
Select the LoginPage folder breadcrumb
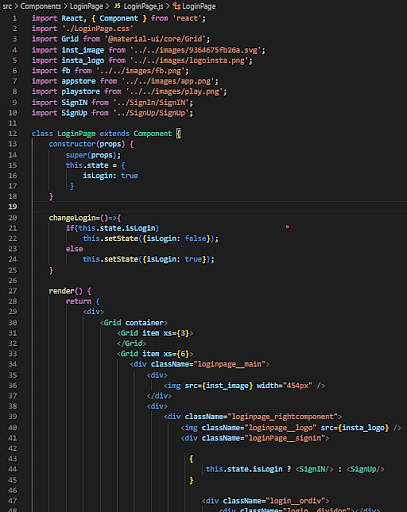tap(86, 6)
